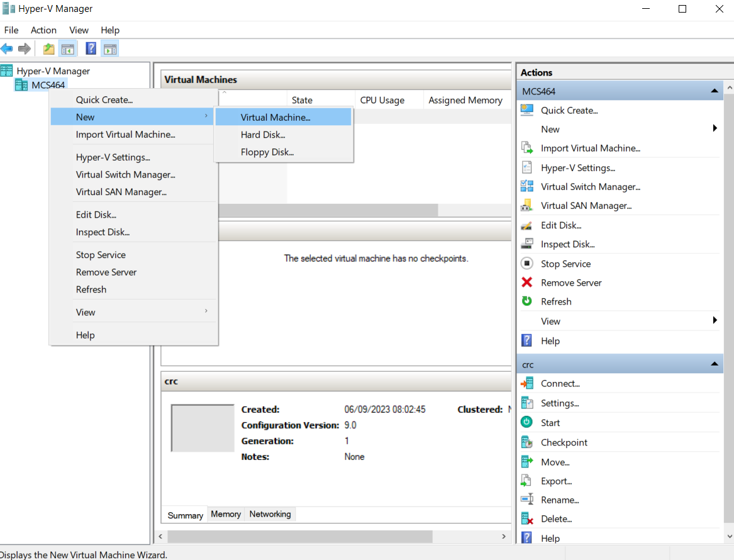Collapse the crc Actions section
The height and width of the screenshot is (560, 734).
[714, 364]
